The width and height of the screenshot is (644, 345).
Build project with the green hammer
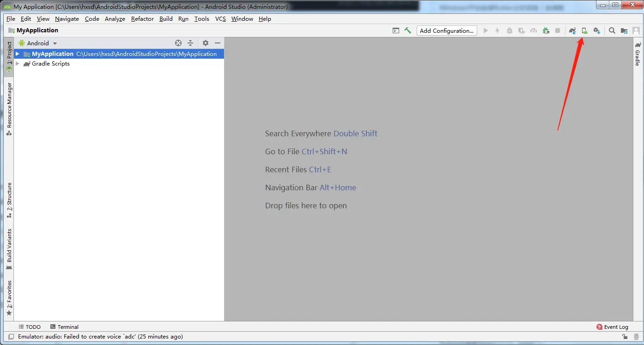pos(407,30)
